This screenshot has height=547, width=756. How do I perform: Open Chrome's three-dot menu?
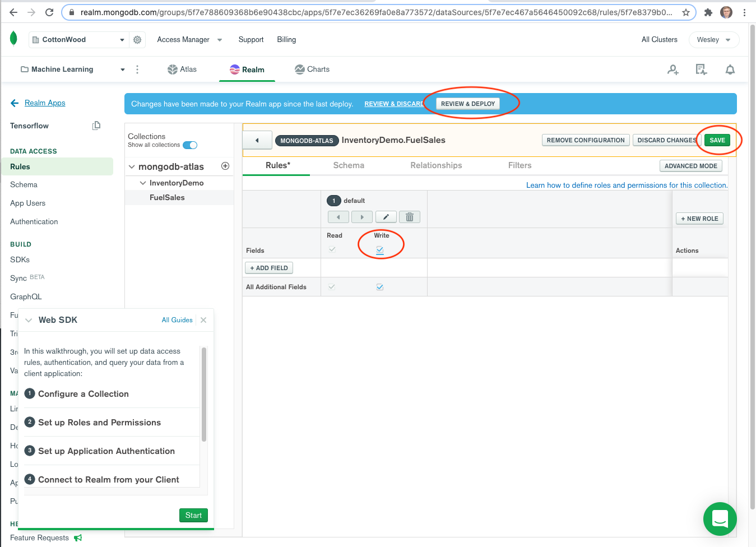click(744, 12)
